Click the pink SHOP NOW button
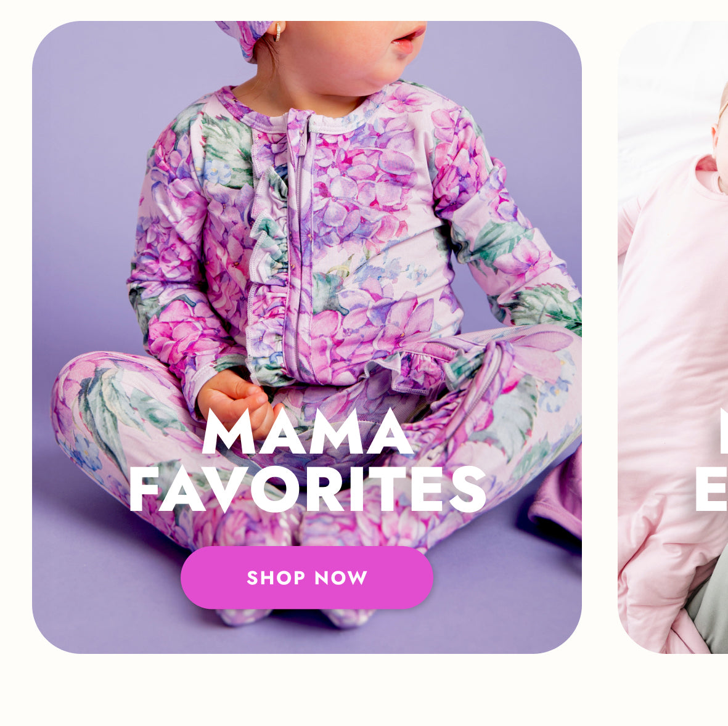Viewport: 728px width, 726px height. tap(306, 577)
